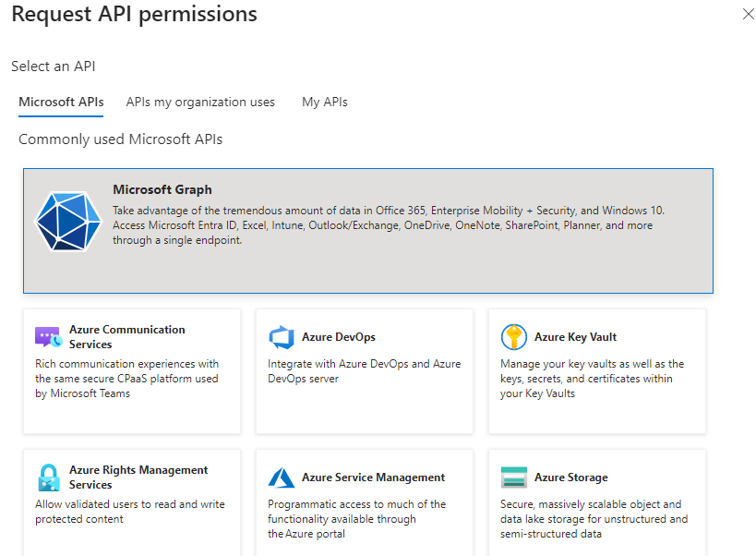Click the Microsoft Graph polyhedron icon

pyautogui.click(x=66, y=222)
